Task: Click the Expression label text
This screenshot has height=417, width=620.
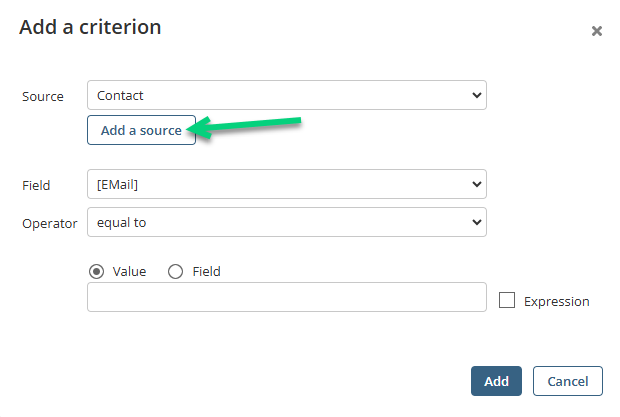Action: click(x=556, y=302)
